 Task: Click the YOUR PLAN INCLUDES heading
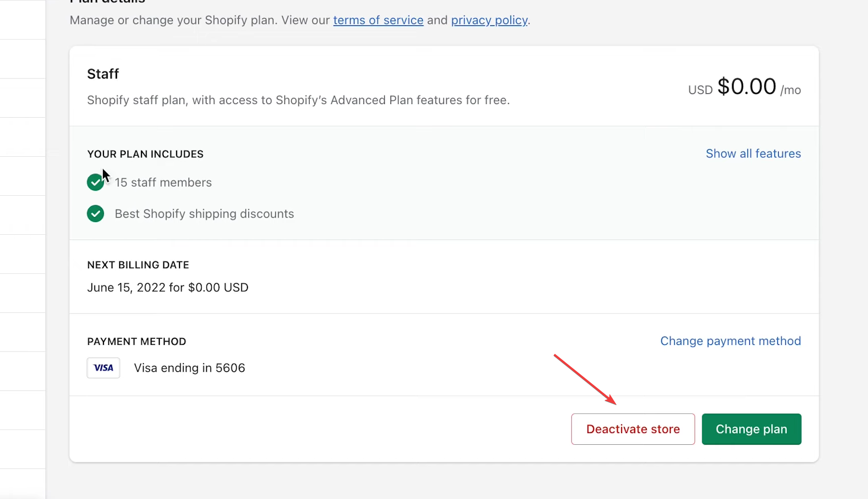(x=145, y=154)
